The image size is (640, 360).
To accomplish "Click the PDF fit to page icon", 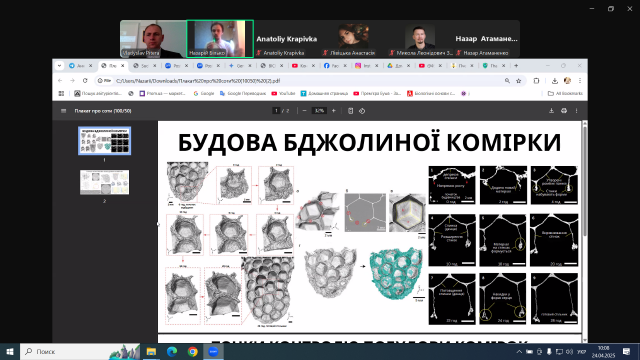I will click(350, 111).
